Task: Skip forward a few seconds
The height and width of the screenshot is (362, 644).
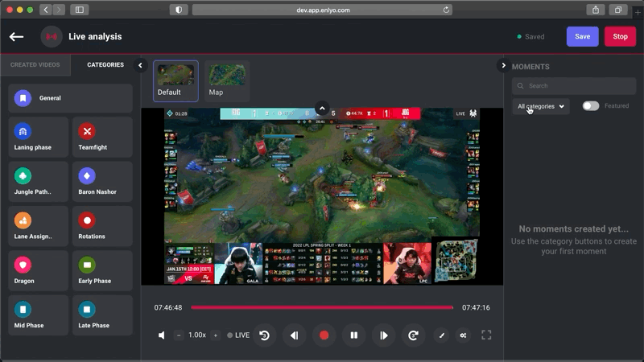Action: pyautogui.click(x=413, y=335)
